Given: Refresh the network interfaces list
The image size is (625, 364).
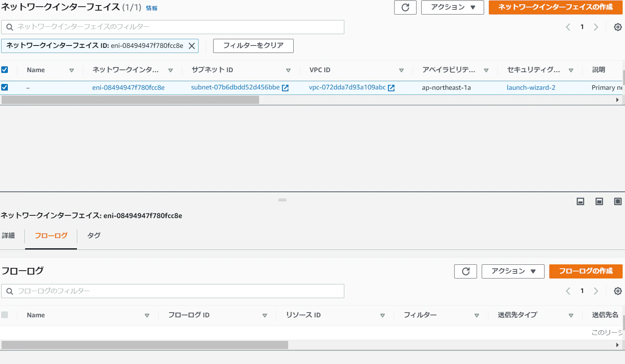Looking at the screenshot, I should (405, 7).
